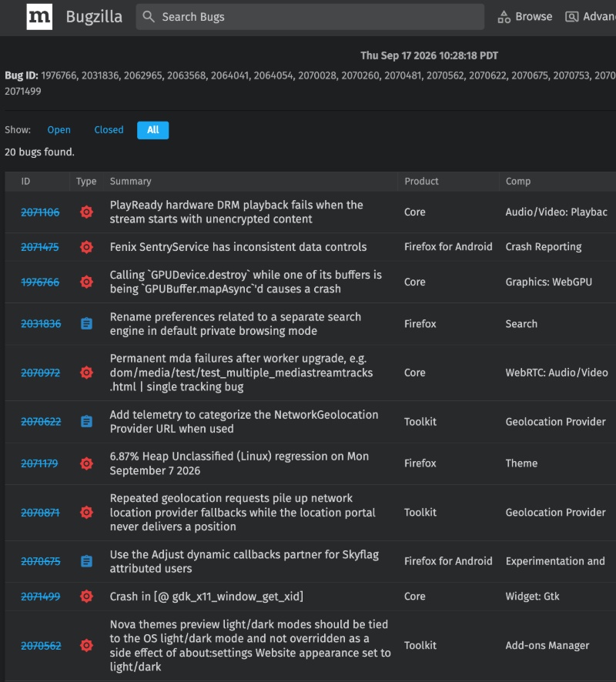Click 'Audio/Video: Playbac' component cell

click(557, 212)
